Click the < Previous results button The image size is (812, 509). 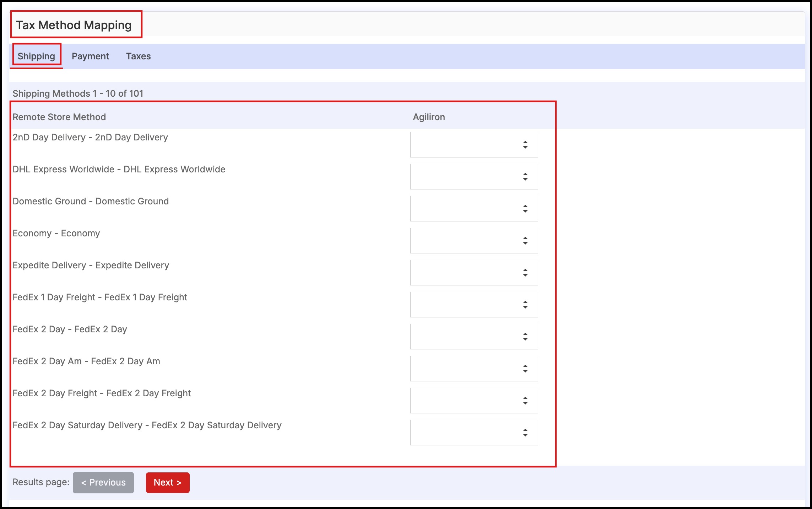pyautogui.click(x=103, y=482)
